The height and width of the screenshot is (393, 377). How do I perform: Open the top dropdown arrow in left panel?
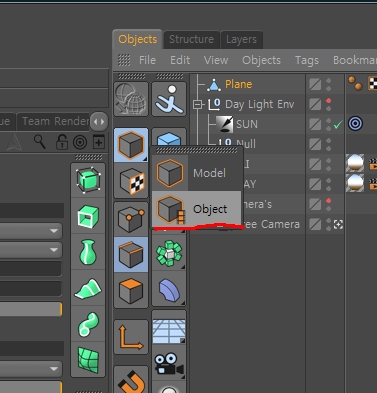coord(54,231)
